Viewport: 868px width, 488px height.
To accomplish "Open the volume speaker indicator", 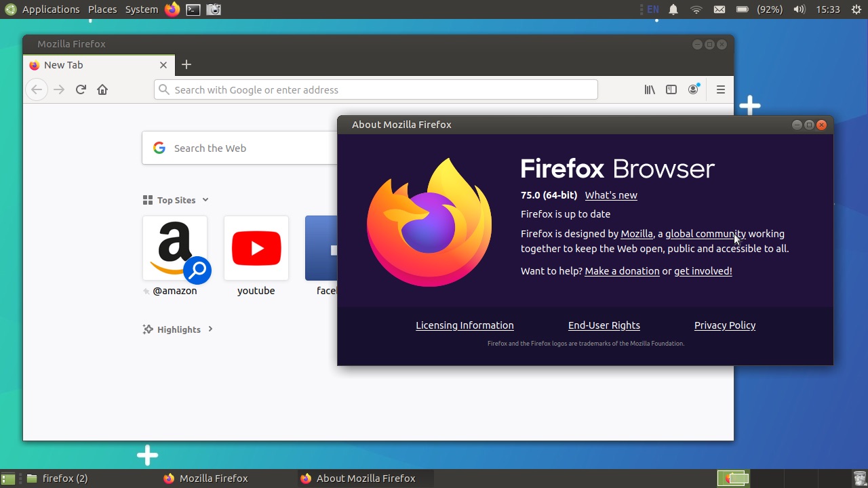I will (800, 9).
